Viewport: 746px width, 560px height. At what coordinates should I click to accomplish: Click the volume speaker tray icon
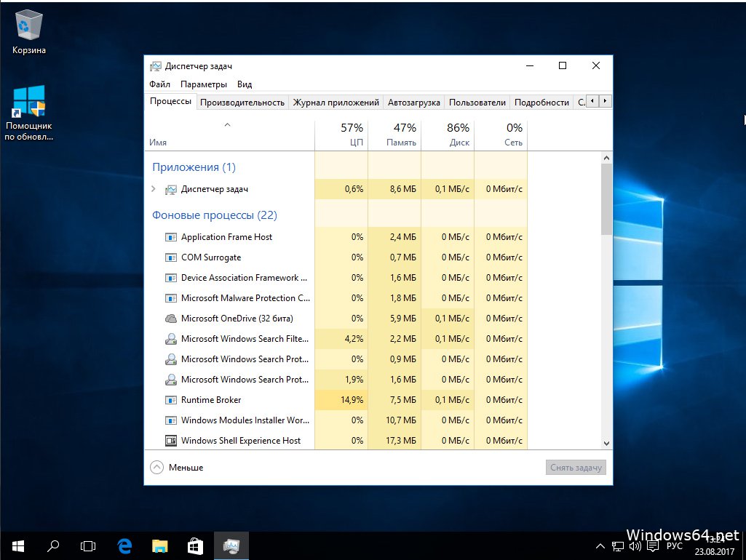(x=635, y=547)
